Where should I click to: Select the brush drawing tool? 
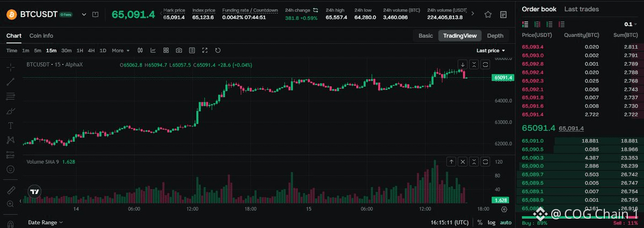point(10,111)
